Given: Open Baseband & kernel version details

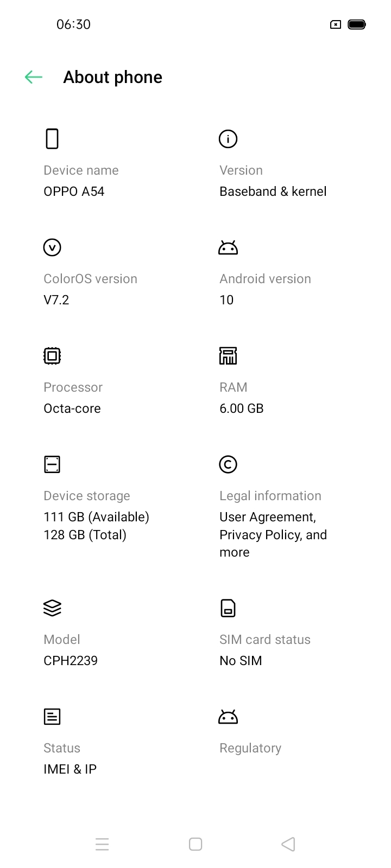Looking at the screenshot, I should pos(273,192).
